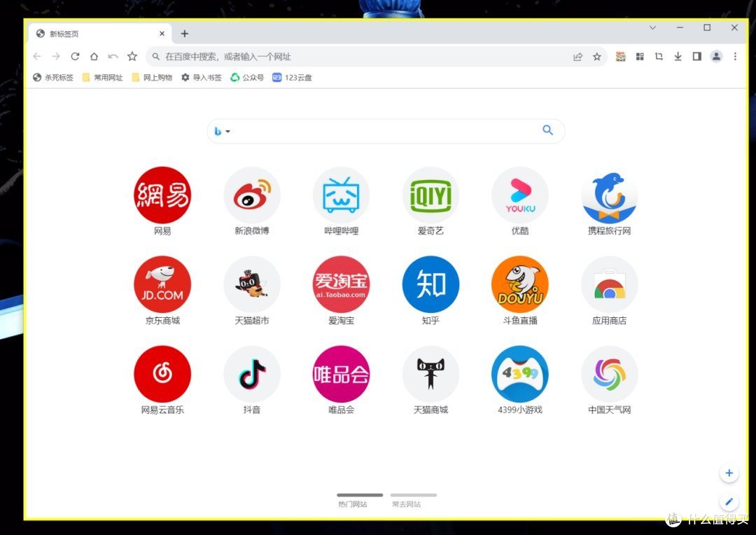Open the 应用商店 web store icon
Screen dimensions: 756x535
pyautogui.click(x=610, y=284)
